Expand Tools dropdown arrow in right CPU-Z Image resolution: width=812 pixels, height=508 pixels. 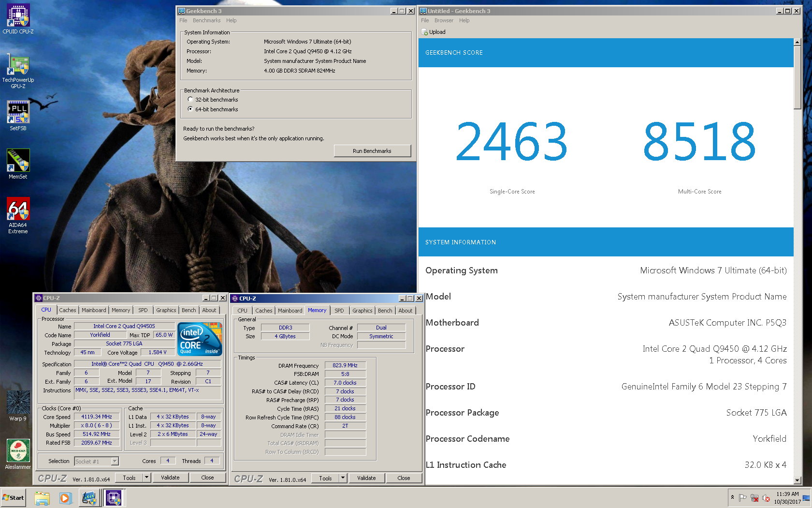coord(343,478)
